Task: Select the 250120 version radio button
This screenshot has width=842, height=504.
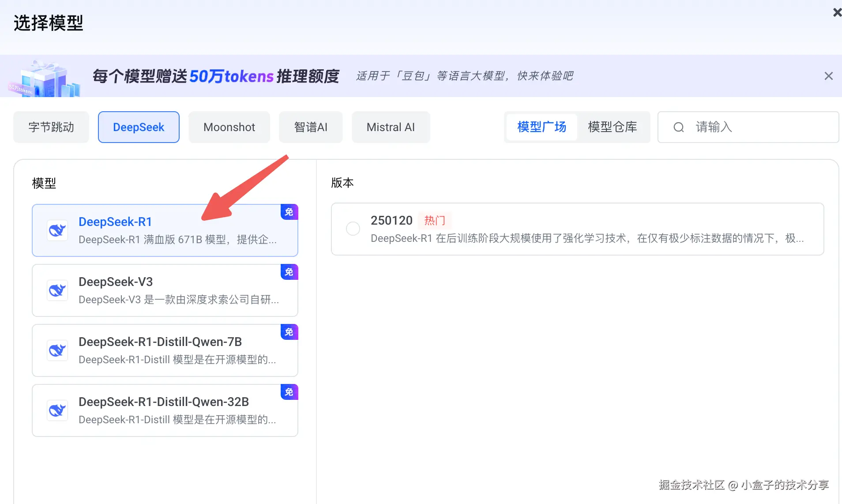Action: tap(353, 229)
